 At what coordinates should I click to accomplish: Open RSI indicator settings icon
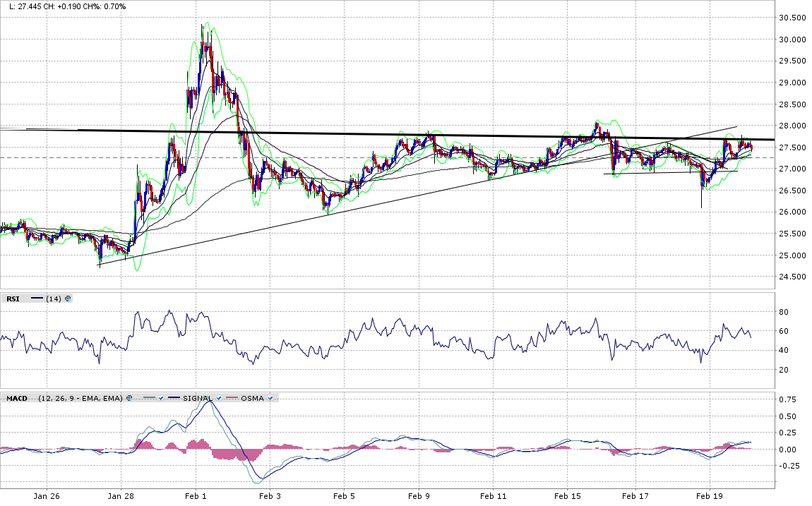tap(68, 299)
